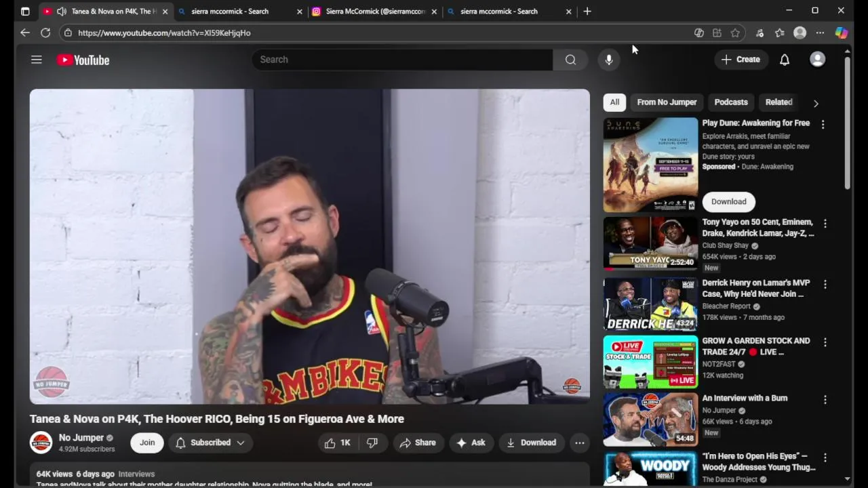Open options for Tony Yayo video
The width and height of the screenshot is (868, 488).
coord(825,224)
